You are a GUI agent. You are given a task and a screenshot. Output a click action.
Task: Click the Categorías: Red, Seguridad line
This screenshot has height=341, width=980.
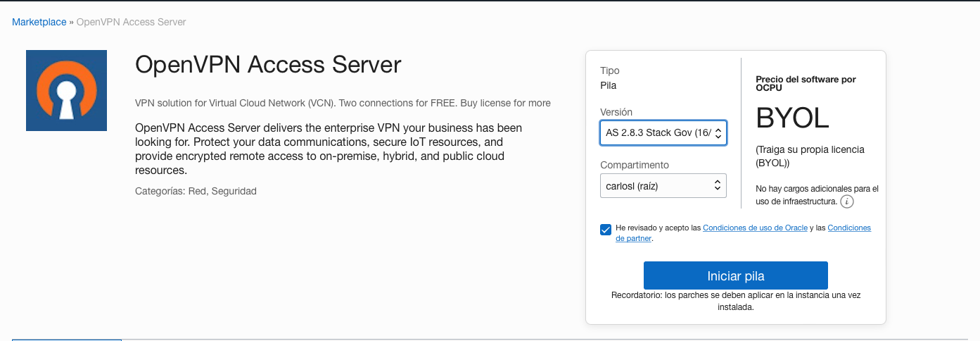[196, 191]
